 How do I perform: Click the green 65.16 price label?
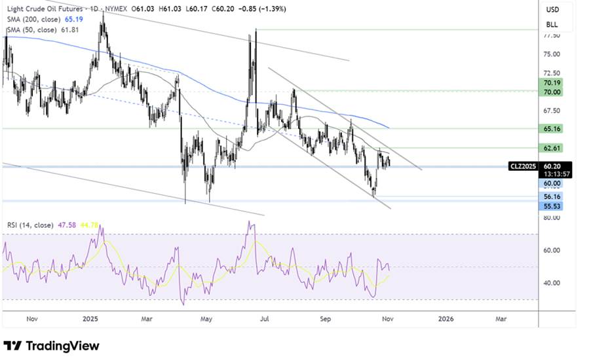[x=550, y=128]
